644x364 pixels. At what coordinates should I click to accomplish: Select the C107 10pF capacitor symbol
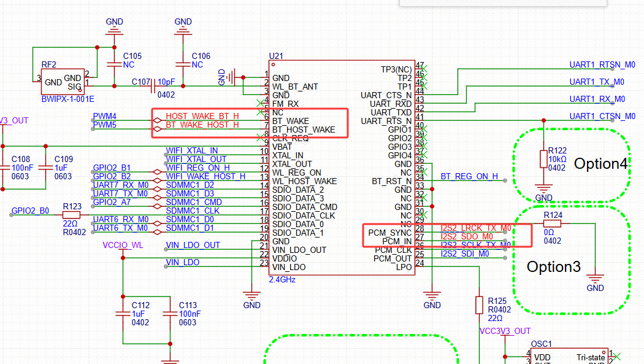click(153, 87)
